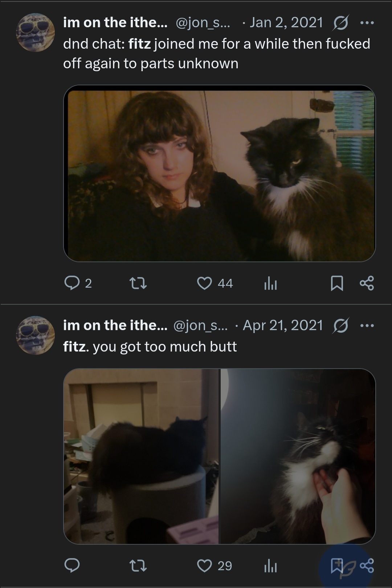Bookmark the dnd chat tweet
Viewport: 392px width, 588px height.
[x=337, y=283]
